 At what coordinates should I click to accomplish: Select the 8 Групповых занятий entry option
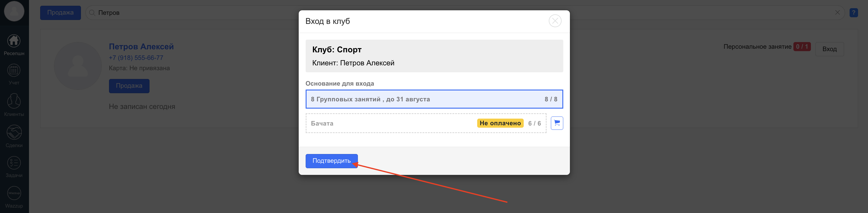[x=434, y=99]
